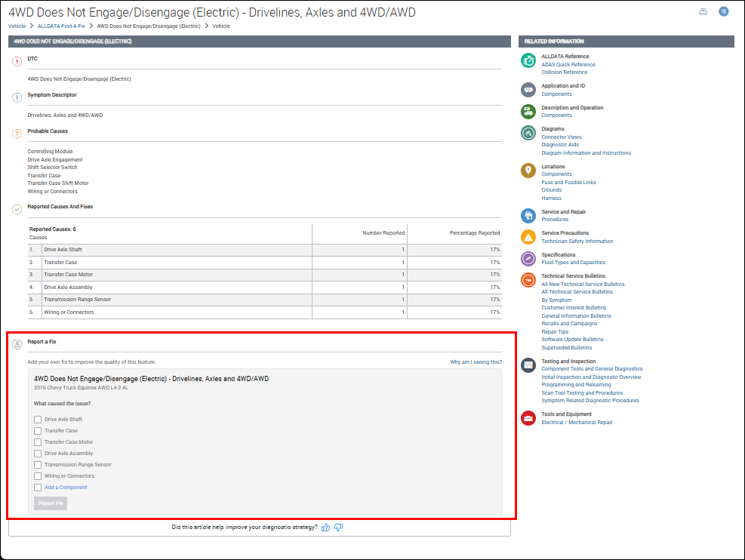Open the Add a Component link
The height and width of the screenshot is (560, 745).
[66, 488]
